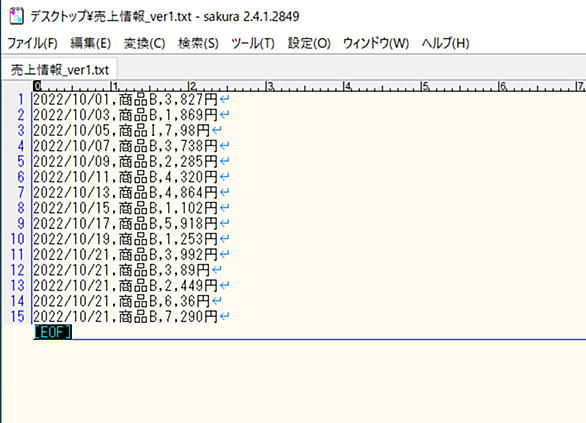
Task: Open the ヘルプ(H) menu
Action: point(445,43)
